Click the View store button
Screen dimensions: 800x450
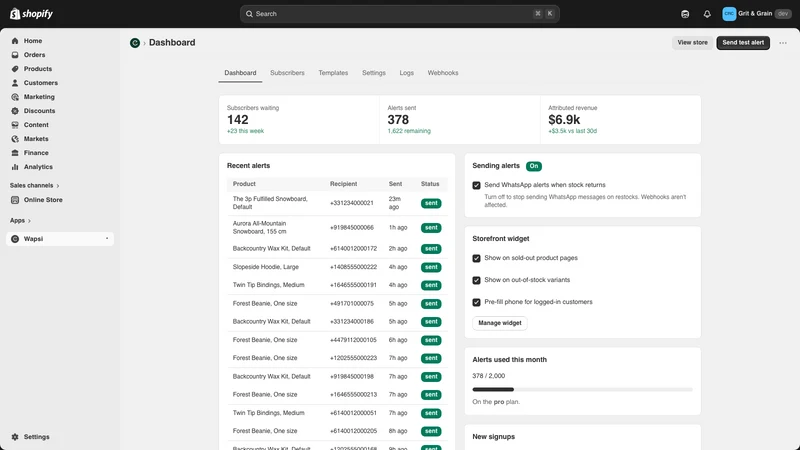(x=692, y=43)
